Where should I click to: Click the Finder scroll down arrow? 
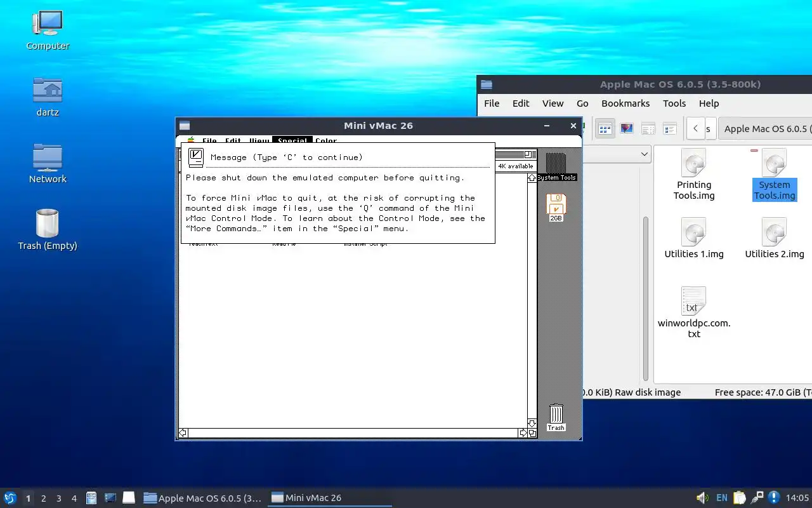point(532,423)
